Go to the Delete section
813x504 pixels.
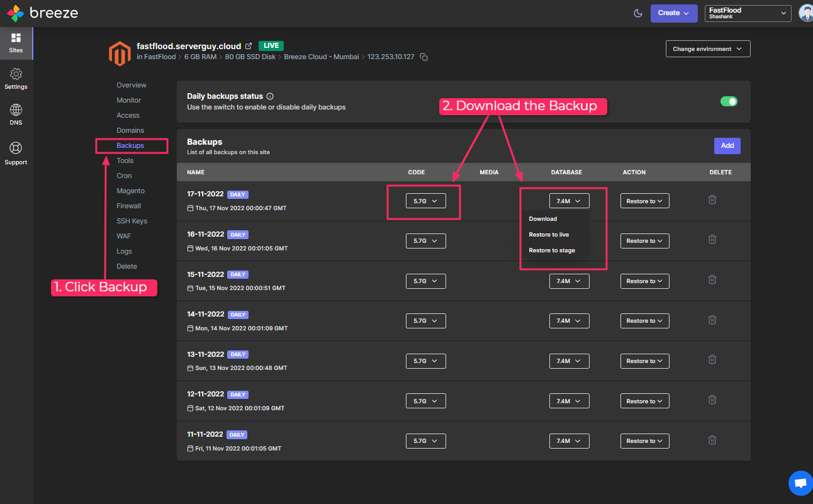coord(126,266)
